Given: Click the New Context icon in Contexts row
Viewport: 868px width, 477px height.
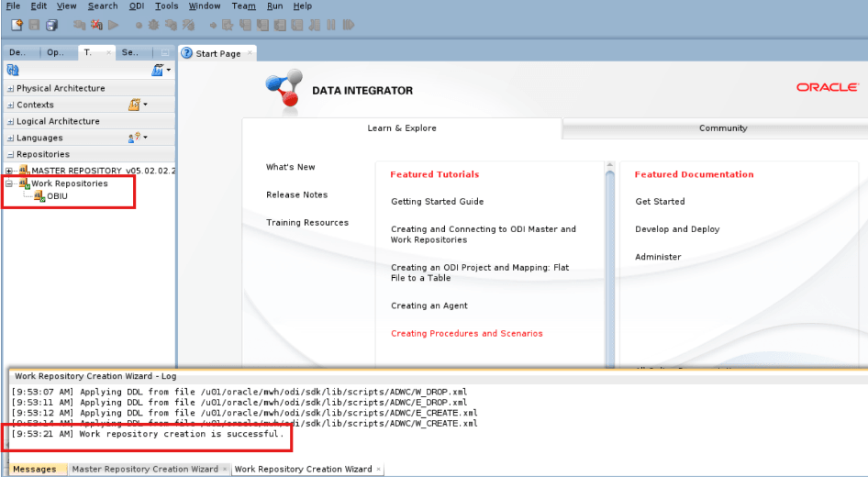Looking at the screenshot, I should click(134, 105).
